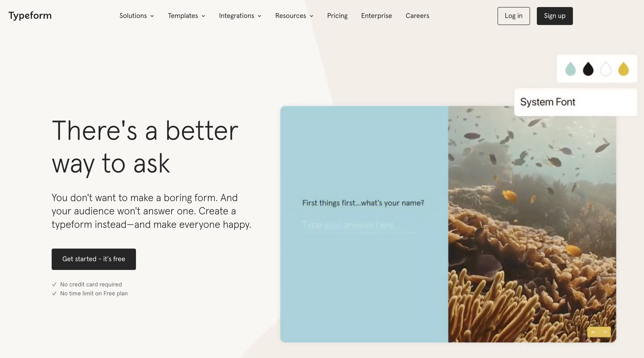Viewport: 644px width, 358px height.
Task: Expand the Solutions dropdown menu
Action: point(136,16)
